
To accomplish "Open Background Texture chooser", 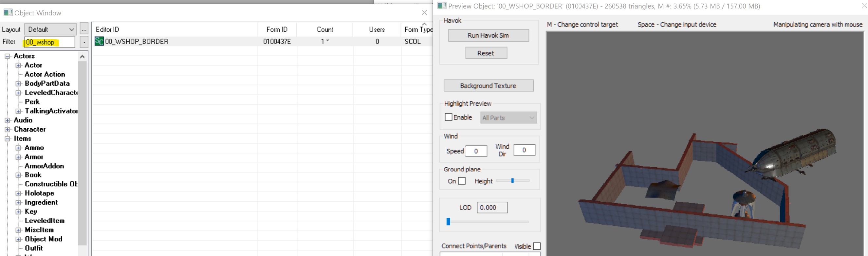I will (488, 85).
